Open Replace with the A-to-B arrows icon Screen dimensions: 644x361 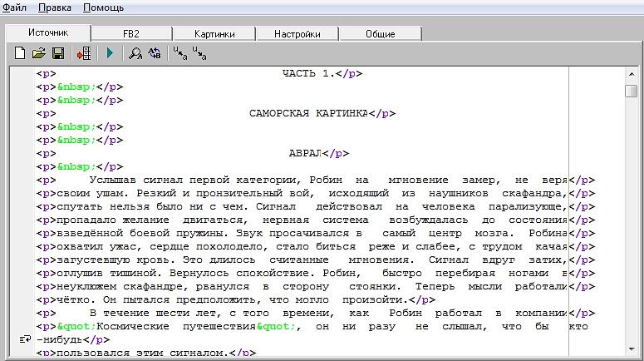tap(155, 53)
